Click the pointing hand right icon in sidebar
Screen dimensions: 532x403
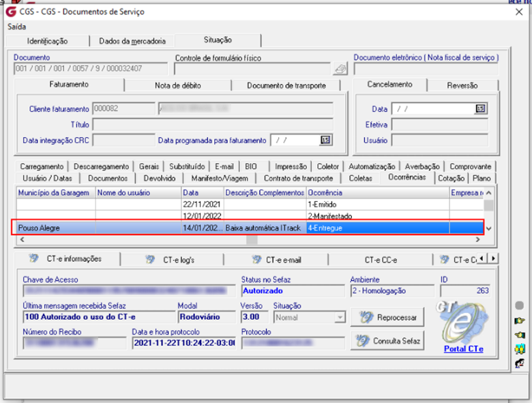click(x=520, y=320)
